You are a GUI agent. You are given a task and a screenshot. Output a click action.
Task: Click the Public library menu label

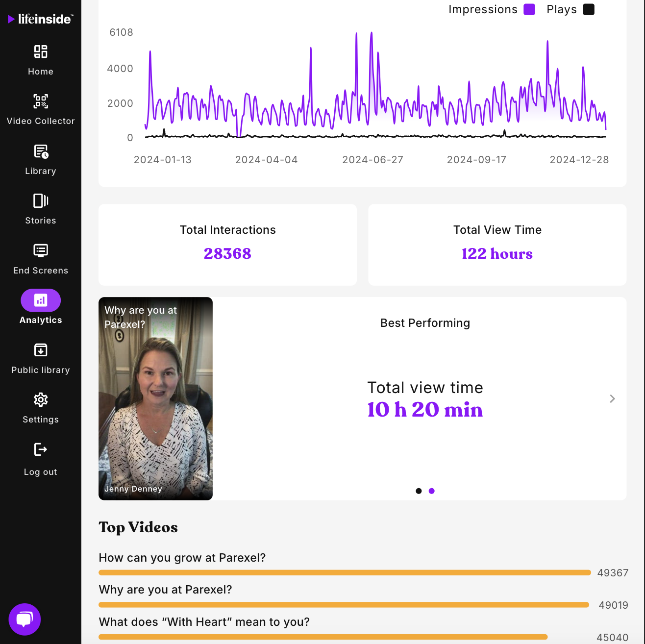41,370
